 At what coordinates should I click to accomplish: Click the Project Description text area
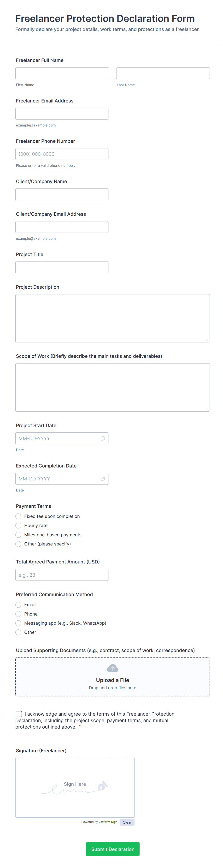click(x=112, y=318)
